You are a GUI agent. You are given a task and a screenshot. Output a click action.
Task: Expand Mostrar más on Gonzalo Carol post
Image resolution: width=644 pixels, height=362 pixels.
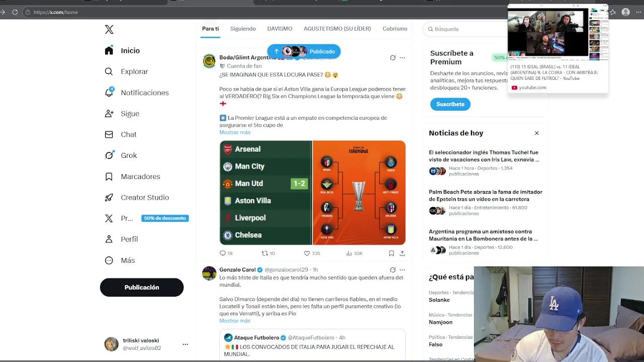(x=235, y=321)
